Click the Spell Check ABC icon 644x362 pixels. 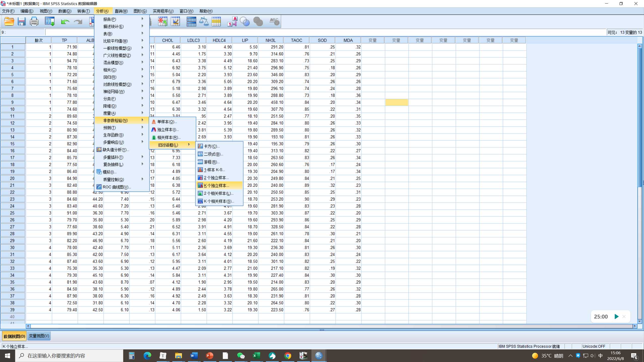(x=274, y=22)
